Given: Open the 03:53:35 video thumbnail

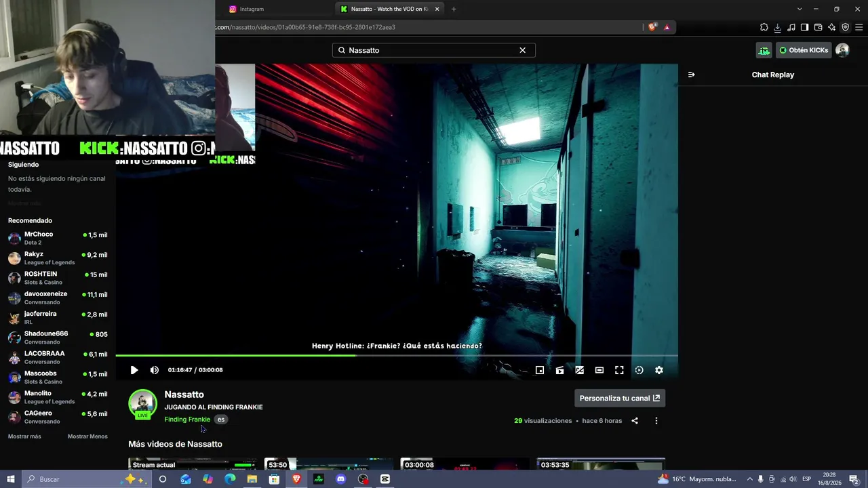Looking at the screenshot, I should [601, 464].
